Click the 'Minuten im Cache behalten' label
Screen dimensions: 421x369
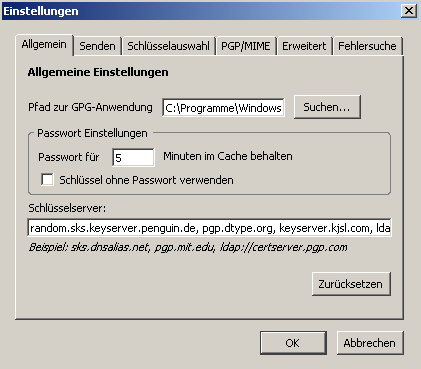tap(228, 156)
